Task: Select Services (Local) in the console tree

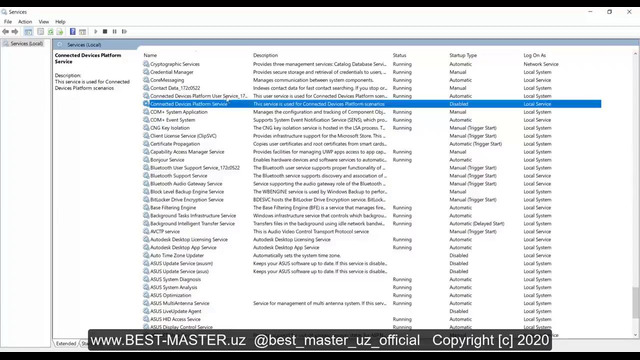Action: [x=26, y=44]
